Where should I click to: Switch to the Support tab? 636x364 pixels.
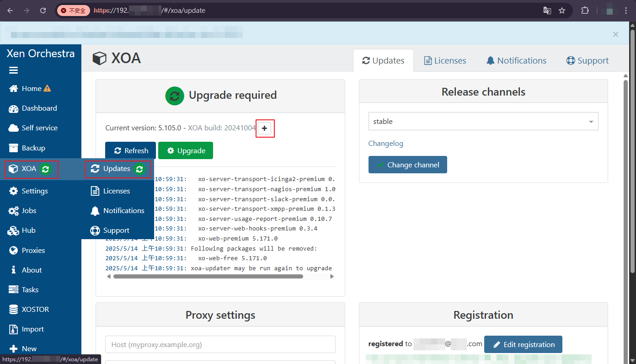coord(588,61)
